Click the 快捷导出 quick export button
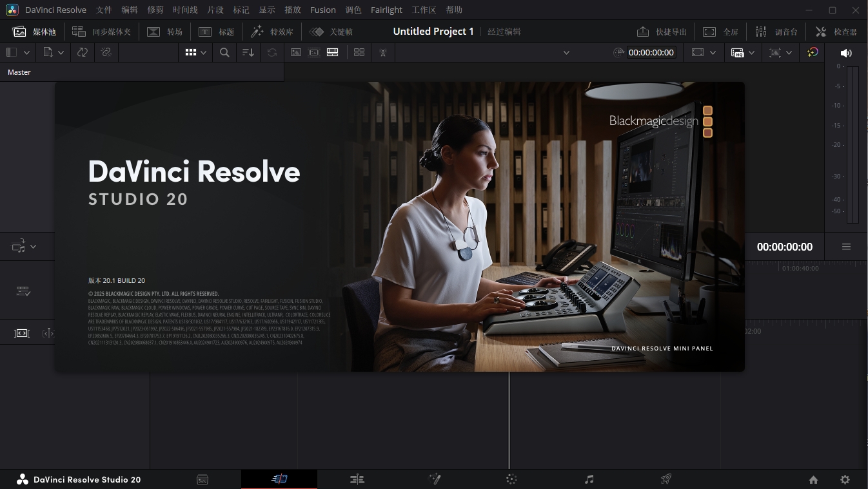The image size is (868, 489). click(x=662, y=32)
